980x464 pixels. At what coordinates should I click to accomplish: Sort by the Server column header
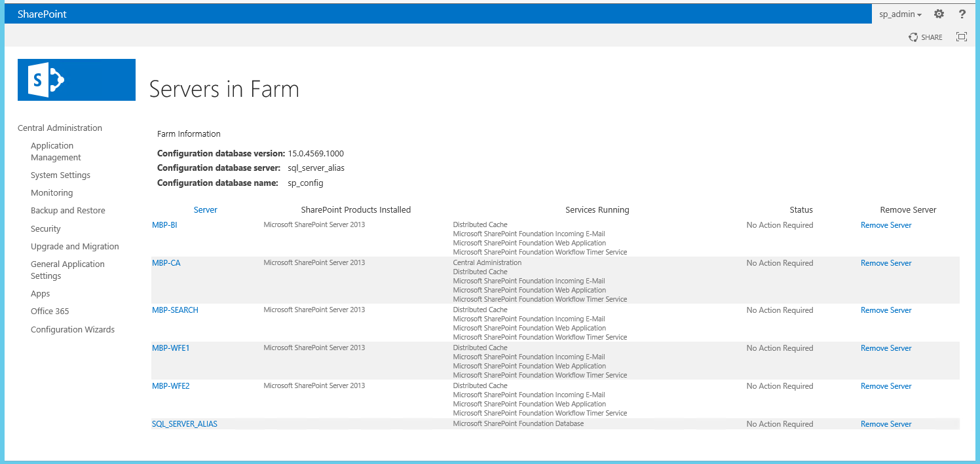point(206,210)
